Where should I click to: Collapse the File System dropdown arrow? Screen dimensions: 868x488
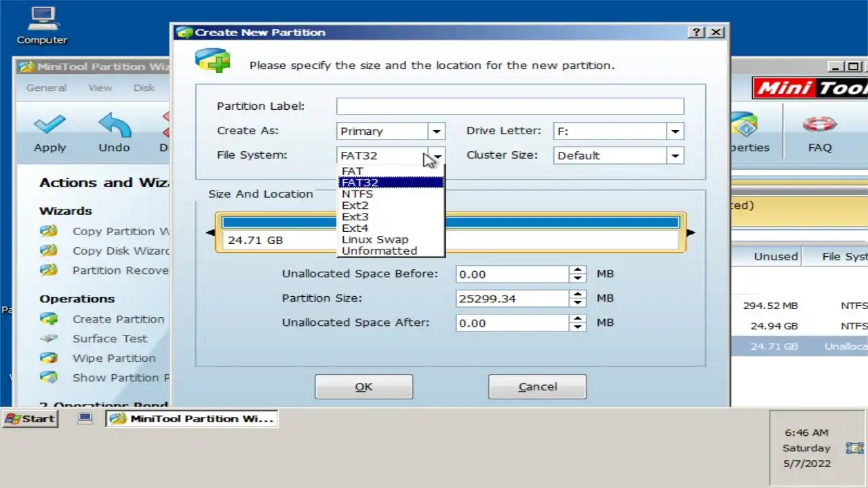pyautogui.click(x=437, y=156)
